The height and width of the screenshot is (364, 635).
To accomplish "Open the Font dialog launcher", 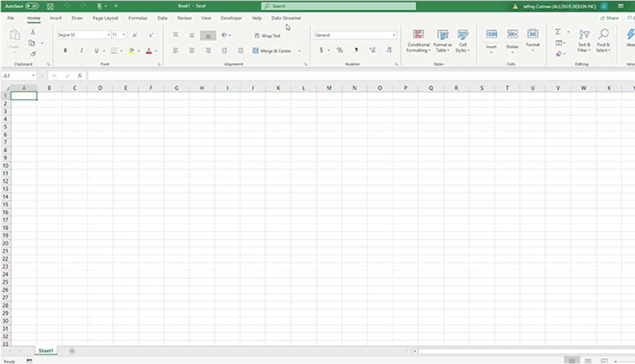I will coord(159,64).
